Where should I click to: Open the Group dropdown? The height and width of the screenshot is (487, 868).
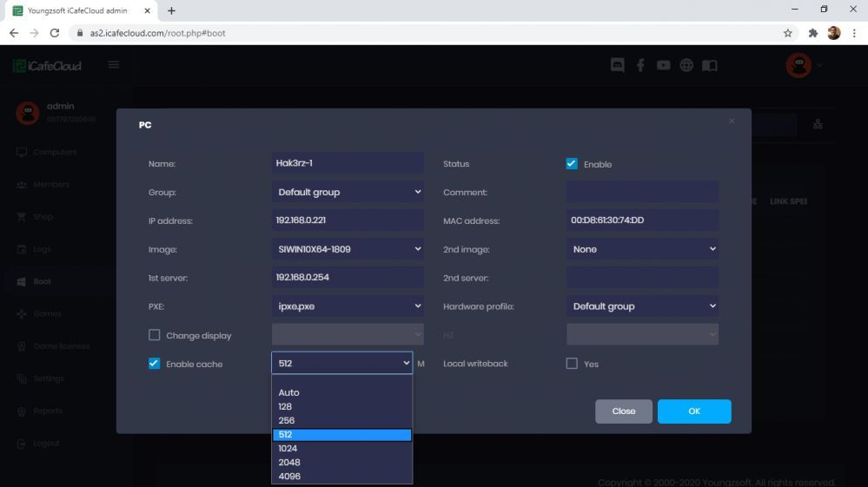348,192
